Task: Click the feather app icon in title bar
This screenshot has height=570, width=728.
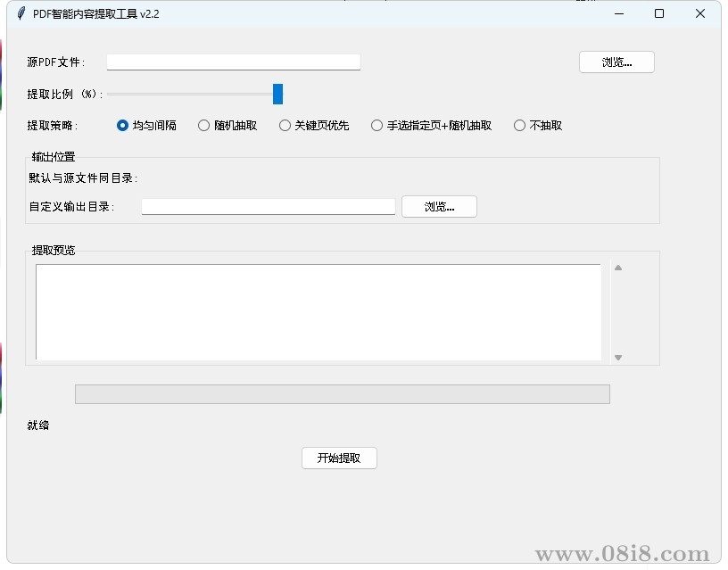Action: [x=21, y=13]
